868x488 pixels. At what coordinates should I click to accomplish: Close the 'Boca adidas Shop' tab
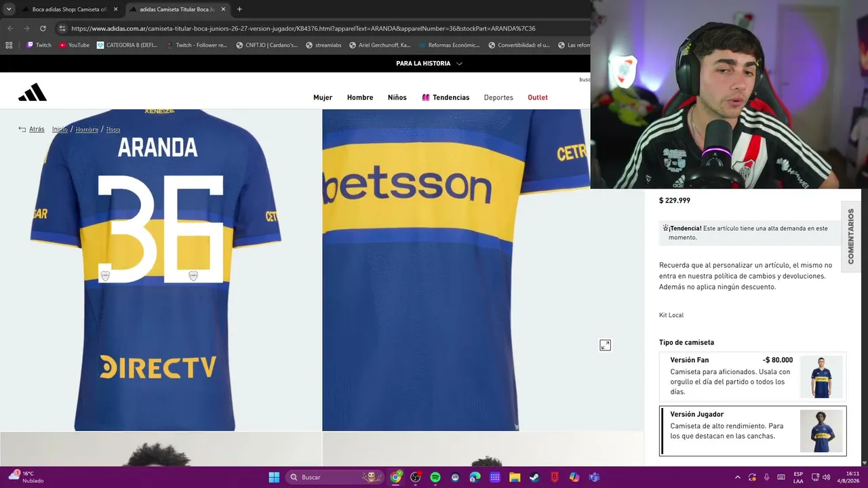coord(116,9)
